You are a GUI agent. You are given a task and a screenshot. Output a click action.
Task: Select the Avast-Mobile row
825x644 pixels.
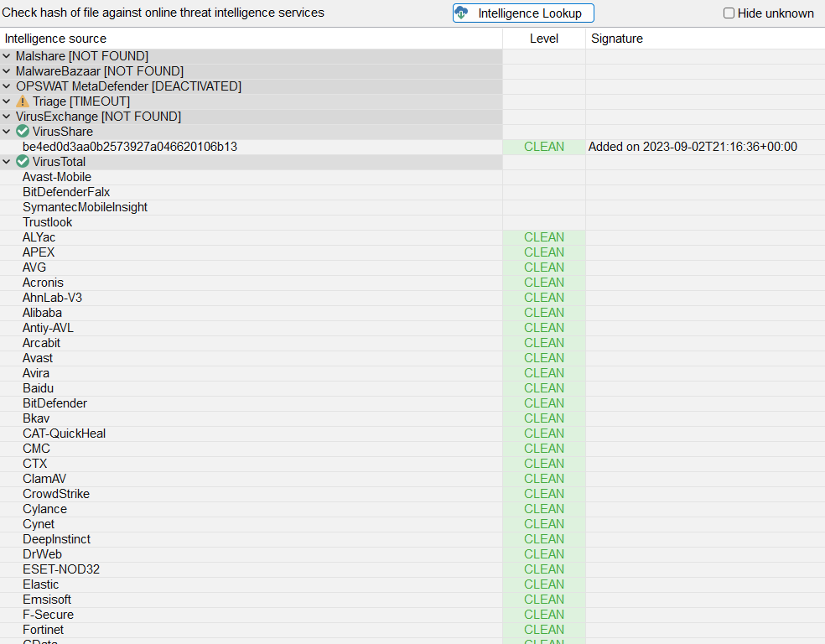click(57, 177)
